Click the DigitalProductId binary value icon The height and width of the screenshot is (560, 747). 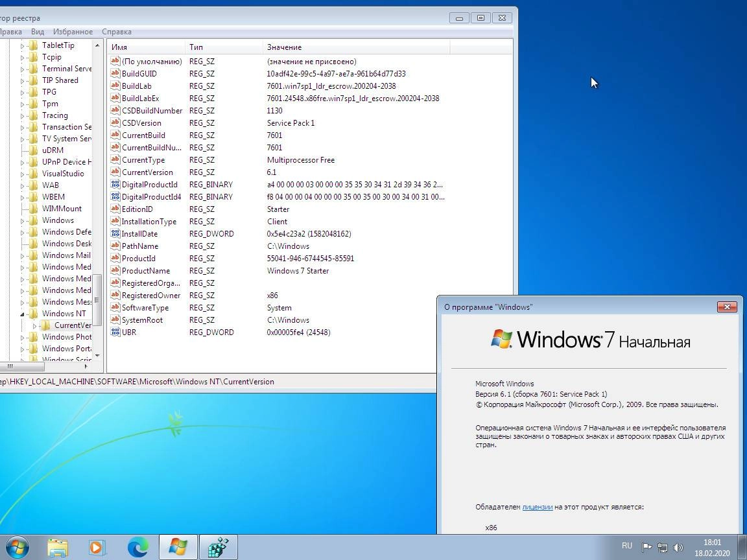click(x=115, y=184)
